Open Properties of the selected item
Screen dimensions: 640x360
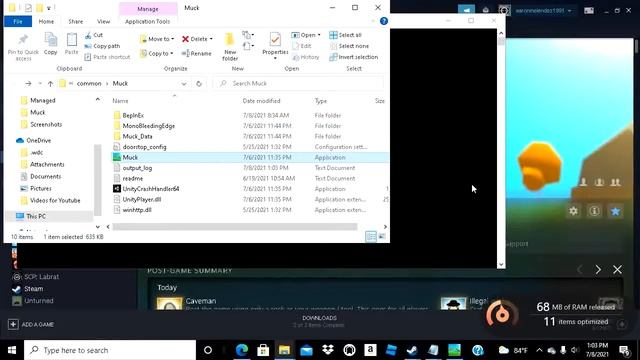point(275,46)
